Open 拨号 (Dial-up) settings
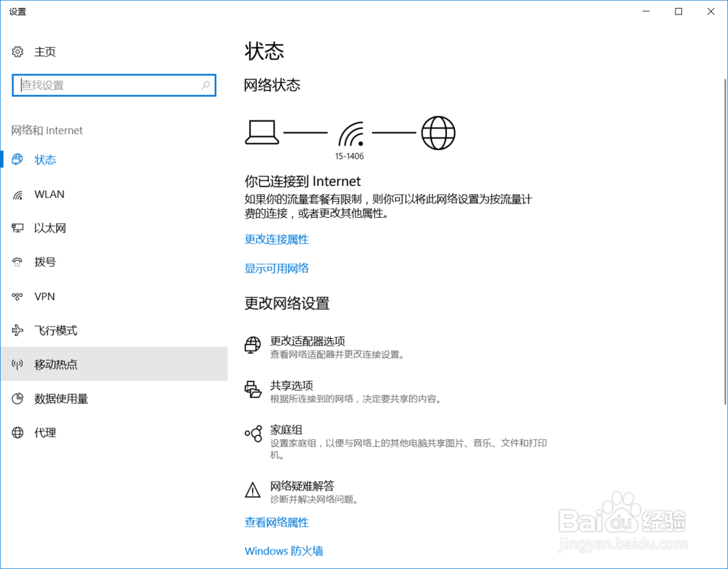728x569 pixels. (x=44, y=262)
